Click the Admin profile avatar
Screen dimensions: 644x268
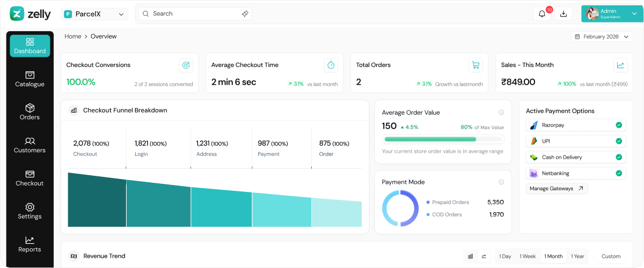(592, 14)
